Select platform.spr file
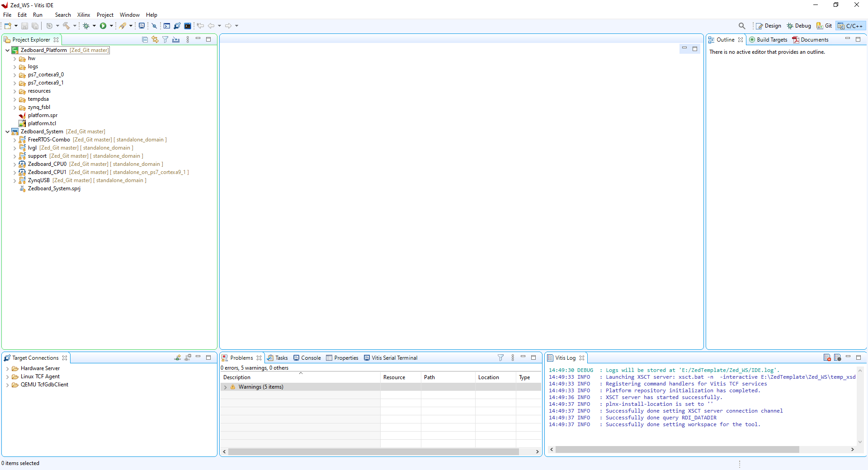Screen dimensions: 868x470 pyautogui.click(x=42, y=115)
